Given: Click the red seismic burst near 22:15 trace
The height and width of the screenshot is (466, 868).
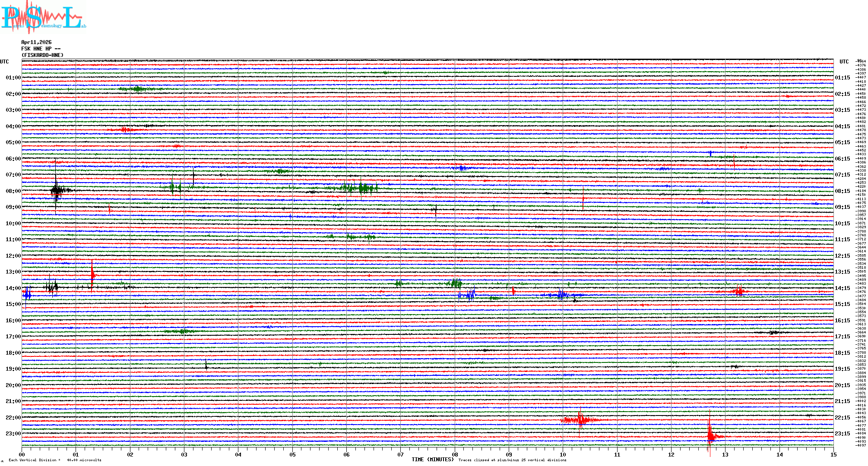Looking at the screenshot, I should pos(580,419).
